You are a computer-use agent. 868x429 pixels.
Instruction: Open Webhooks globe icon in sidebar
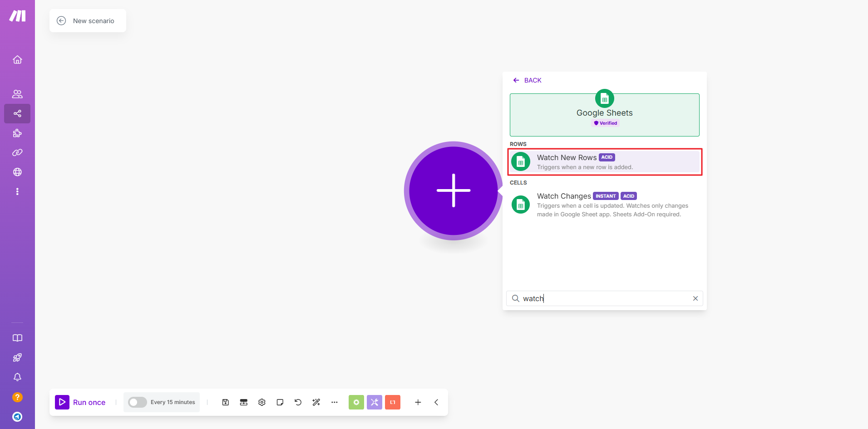point(17,172)
